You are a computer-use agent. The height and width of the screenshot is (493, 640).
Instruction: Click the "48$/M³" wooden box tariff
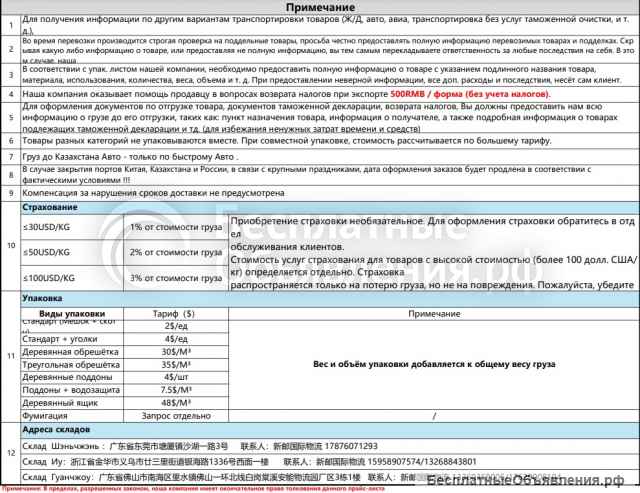click(175, 403)
